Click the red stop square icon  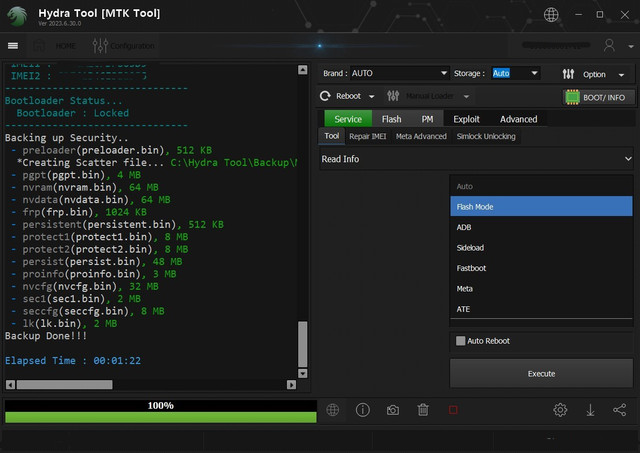click(453, 409)
